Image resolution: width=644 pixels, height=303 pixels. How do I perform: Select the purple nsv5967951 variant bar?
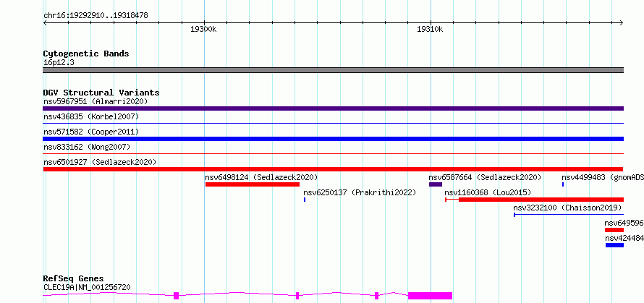point(333,108)
